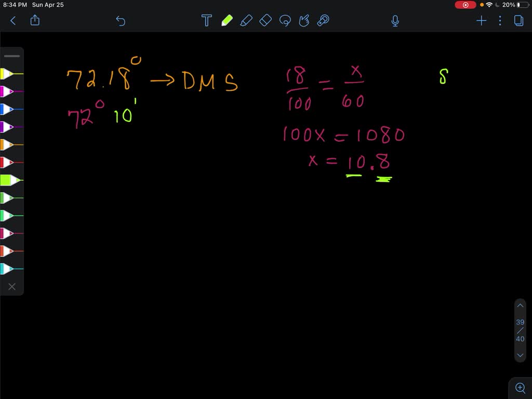Viewport: 532px width, 399px height.
Task: Activate the hand gesture tool
Action: click(304, 20)
